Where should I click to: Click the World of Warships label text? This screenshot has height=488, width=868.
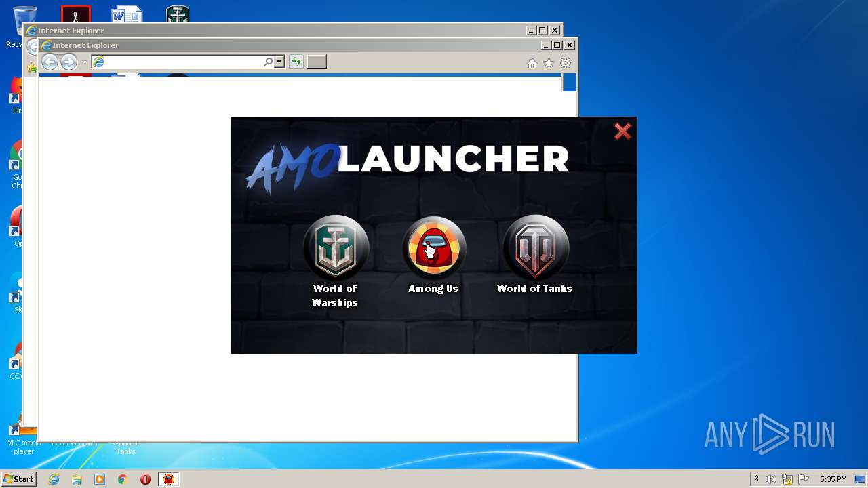click(x=335, y=296)
